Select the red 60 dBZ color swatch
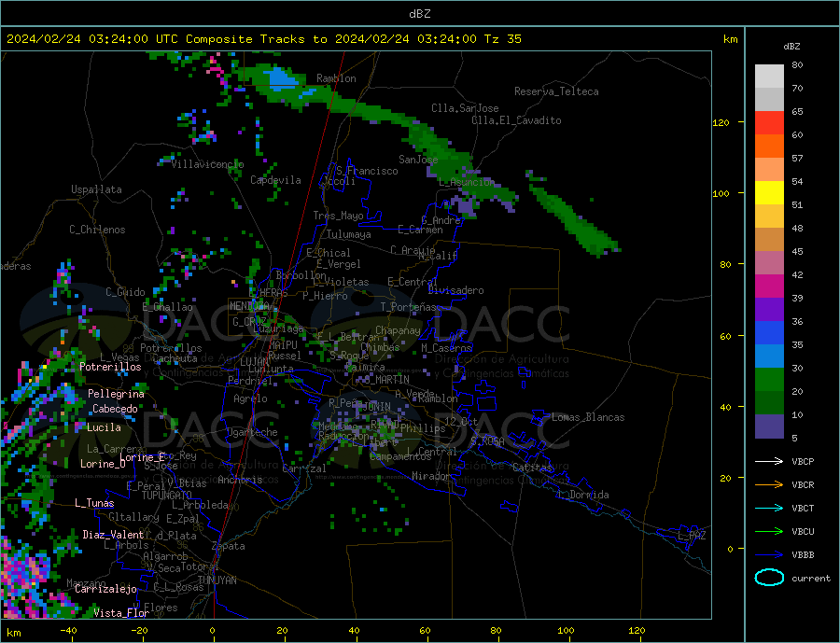The image size is (840, 643). coord(769,122)
